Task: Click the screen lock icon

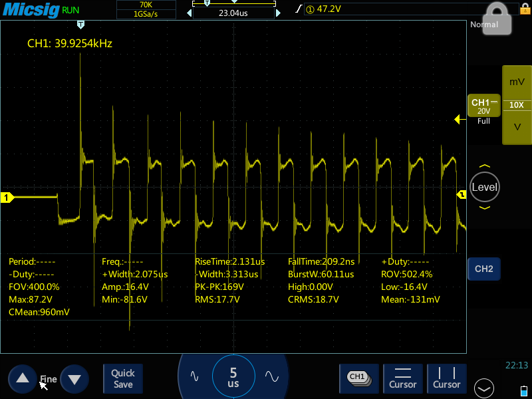Action: 497,18
